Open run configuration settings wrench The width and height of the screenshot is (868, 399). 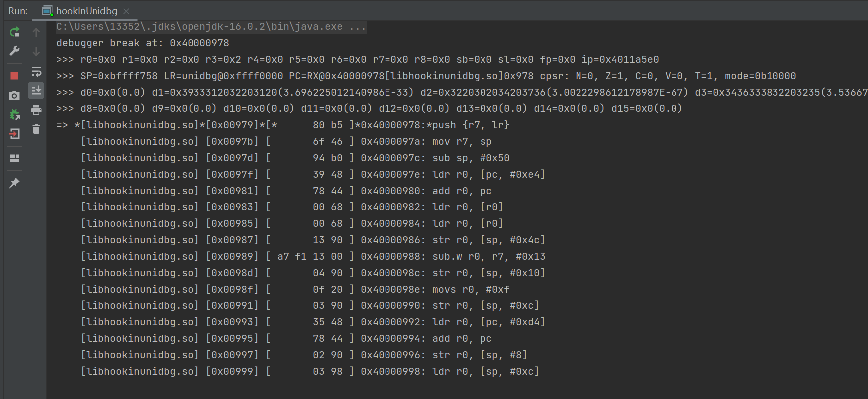pos(14,51)
